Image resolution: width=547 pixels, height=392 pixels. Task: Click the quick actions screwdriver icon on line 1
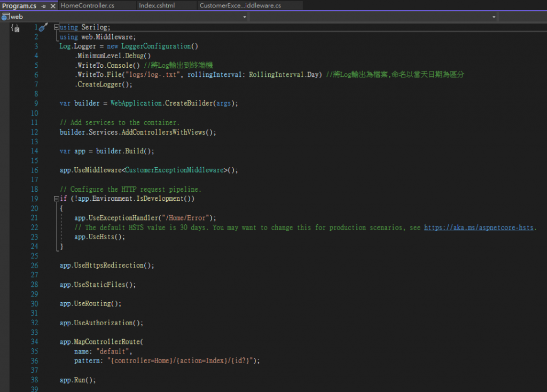(x=43, y=27)
